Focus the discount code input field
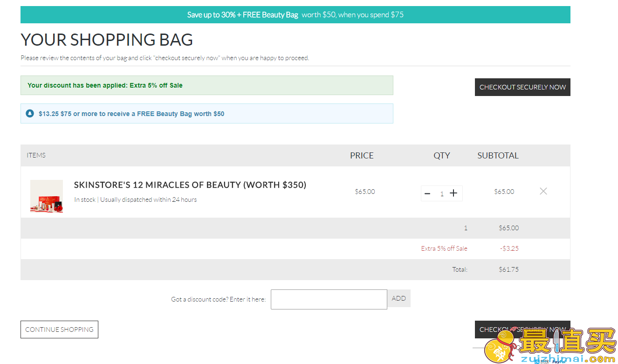This screenshot has width=618, height=364. 329,299
